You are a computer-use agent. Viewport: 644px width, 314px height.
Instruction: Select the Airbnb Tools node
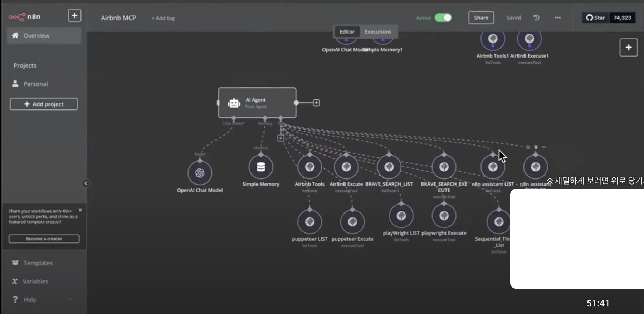tap(310, 167)
